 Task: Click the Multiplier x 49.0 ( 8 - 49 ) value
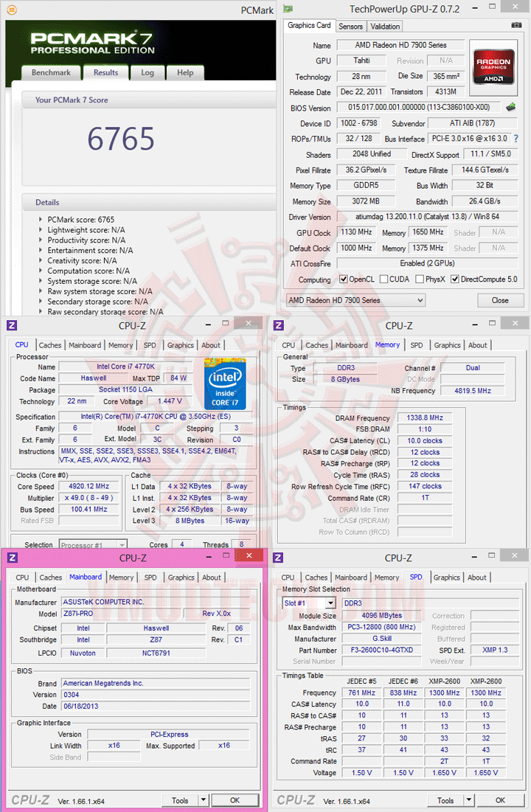click(x=89, y=498)
